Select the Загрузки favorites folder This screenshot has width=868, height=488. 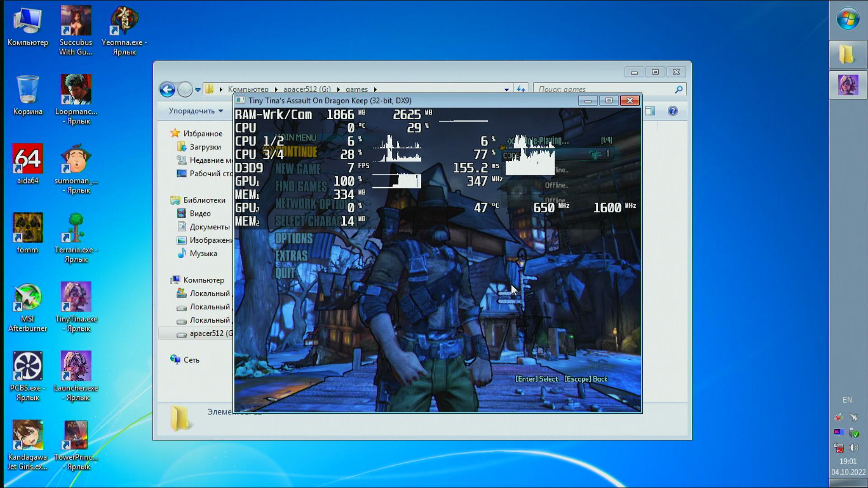pyautogui.click(x=205, y=147)
